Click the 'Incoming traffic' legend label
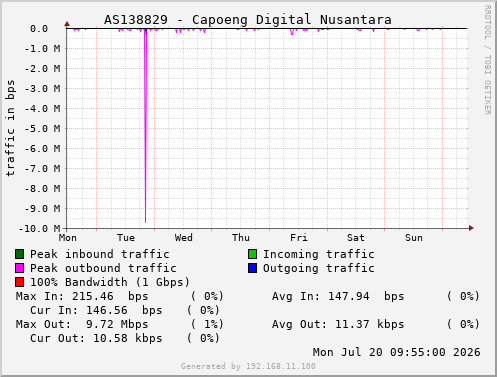Image resolution: width=497 pixels, height=377 pixels. (319, 255)
